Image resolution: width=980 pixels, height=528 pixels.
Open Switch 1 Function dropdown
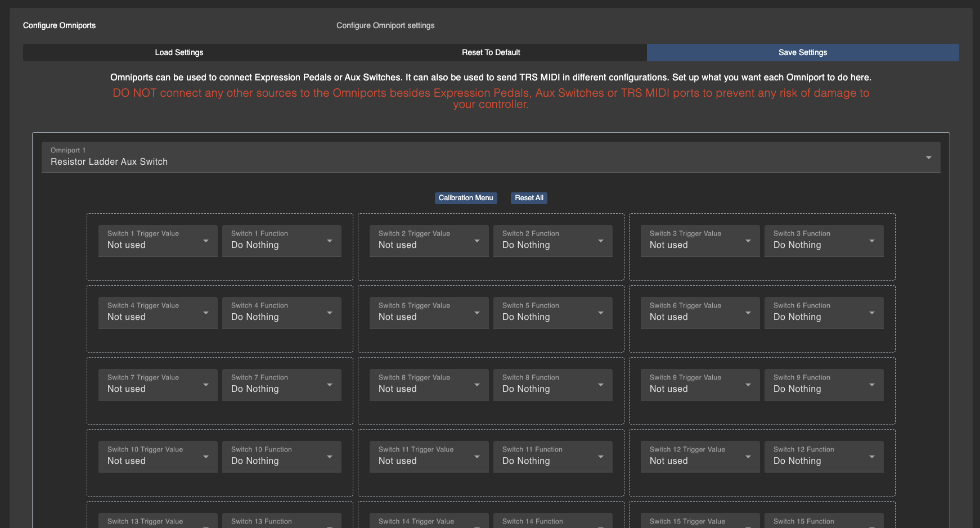pos(281,241)
